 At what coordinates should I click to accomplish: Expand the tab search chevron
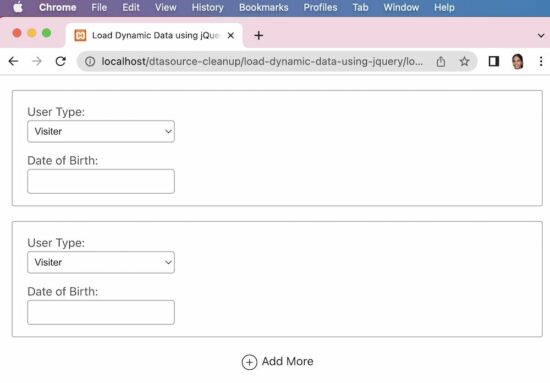point(541,35)
